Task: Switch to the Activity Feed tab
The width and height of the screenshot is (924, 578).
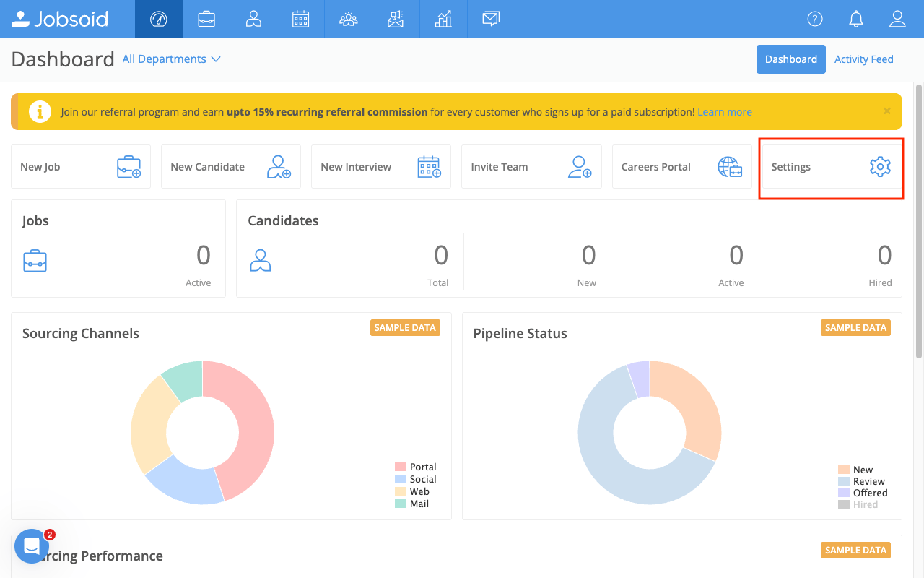Action: tap(864, 59)
